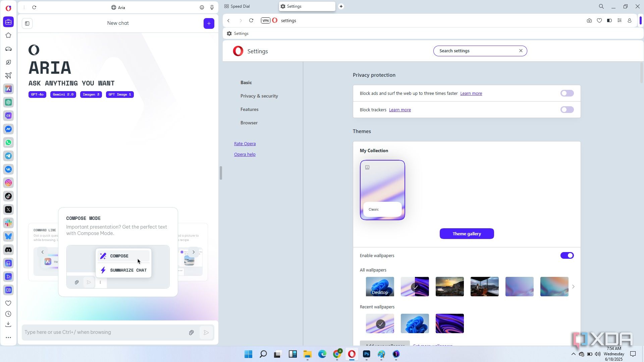Turn off Enable wallpapers toggle
Viewport: 644px width, 362px height.
(567, 255)
